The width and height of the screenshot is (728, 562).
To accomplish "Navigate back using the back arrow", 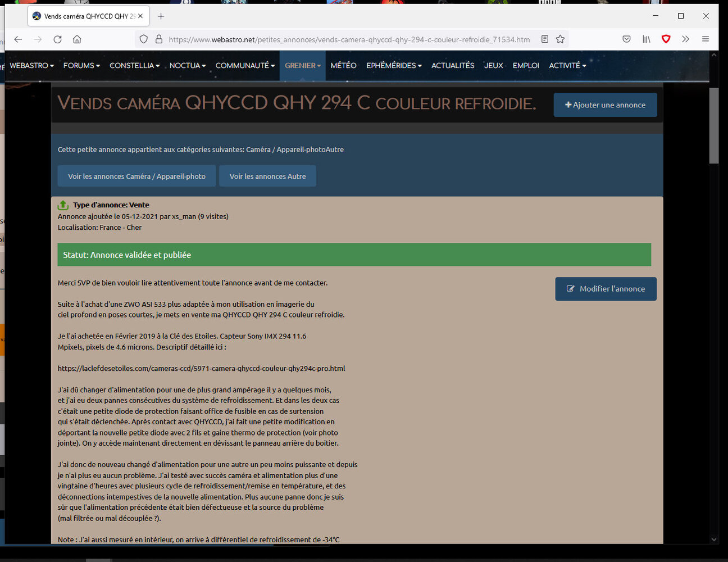I will click(18, 39).
